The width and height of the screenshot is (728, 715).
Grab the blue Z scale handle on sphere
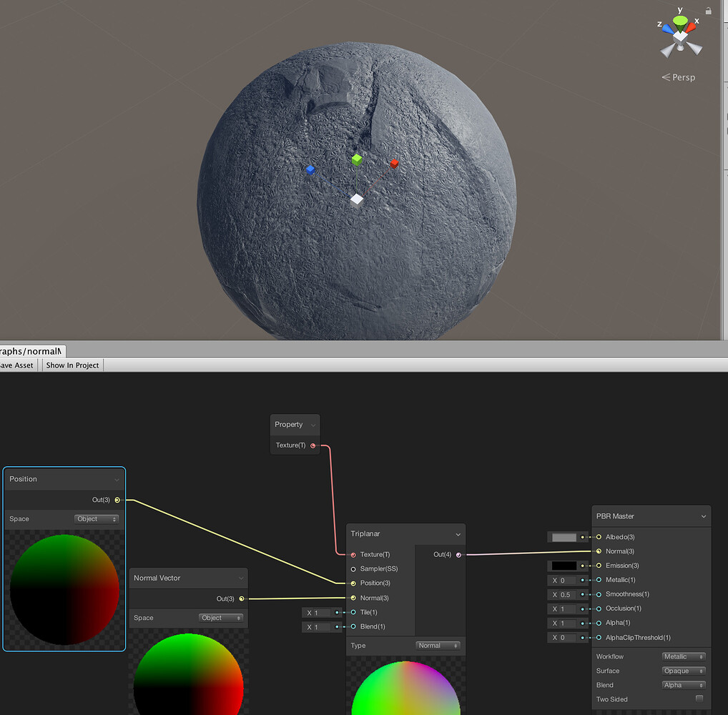pyautogui.click(x=310, y=170)
